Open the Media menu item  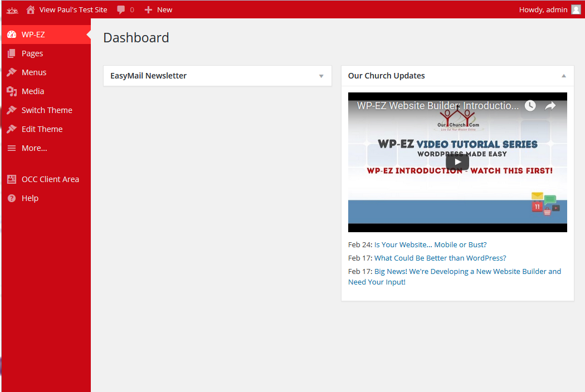click(x=46, y=91)
